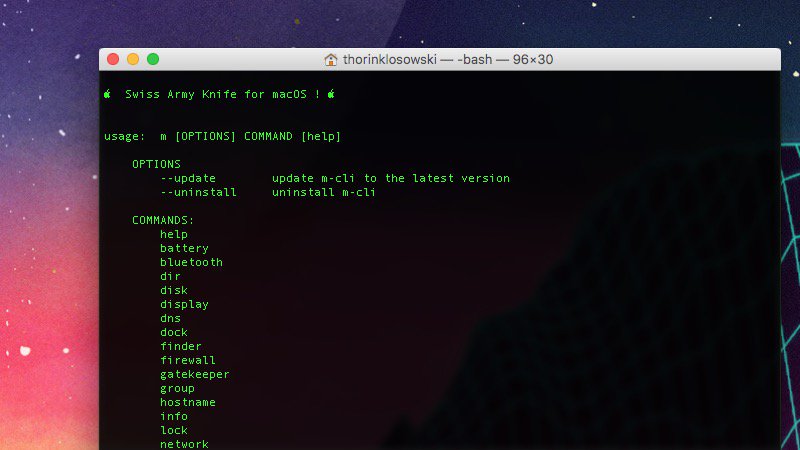Image resolution: width=800 pixels, height=450 pixels.
Task: Click the "help" command line
Action: coord(174,234)
